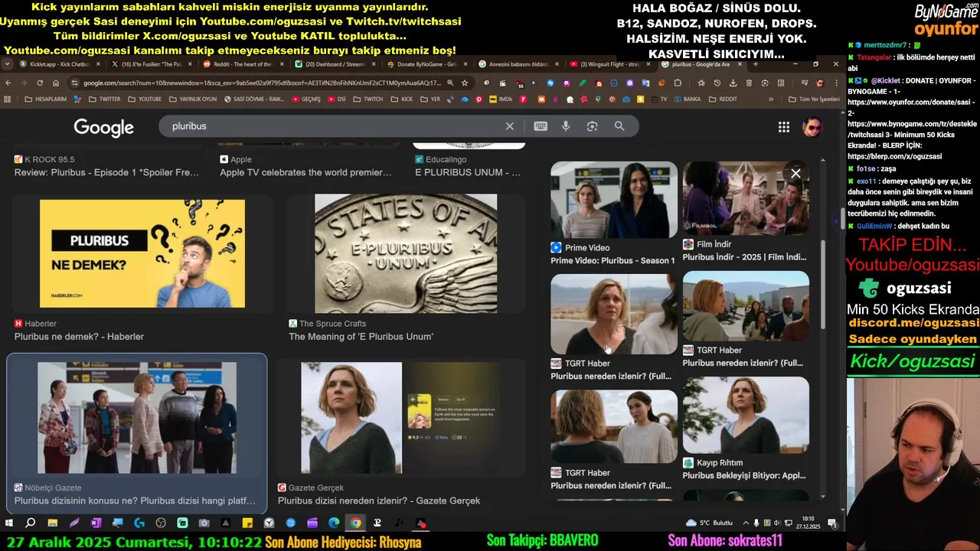The image size is (980, 551).
Task: Open the weather widget showing 5°C Bulutlu
Action: click(709, 523)
